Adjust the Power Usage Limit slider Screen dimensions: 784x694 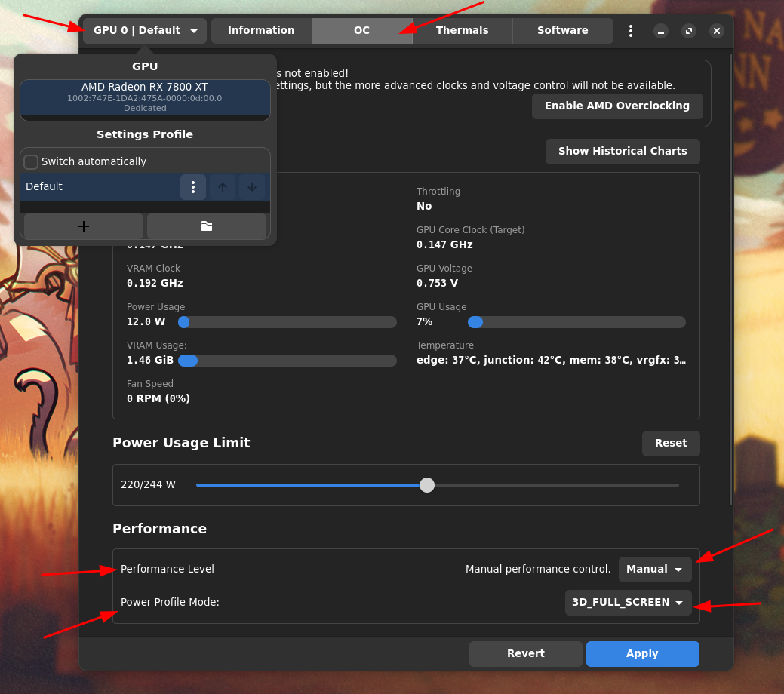(x=427, y=485)
